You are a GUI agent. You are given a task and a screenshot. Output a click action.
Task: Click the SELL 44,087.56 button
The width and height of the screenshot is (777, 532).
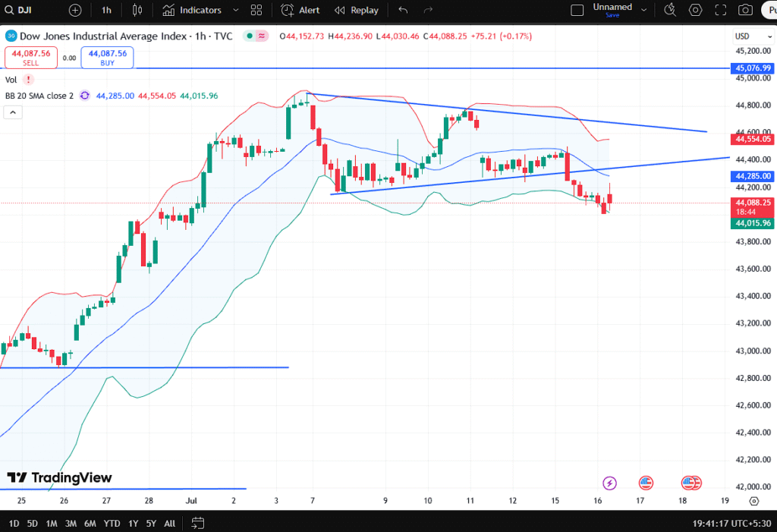point(30,58)
